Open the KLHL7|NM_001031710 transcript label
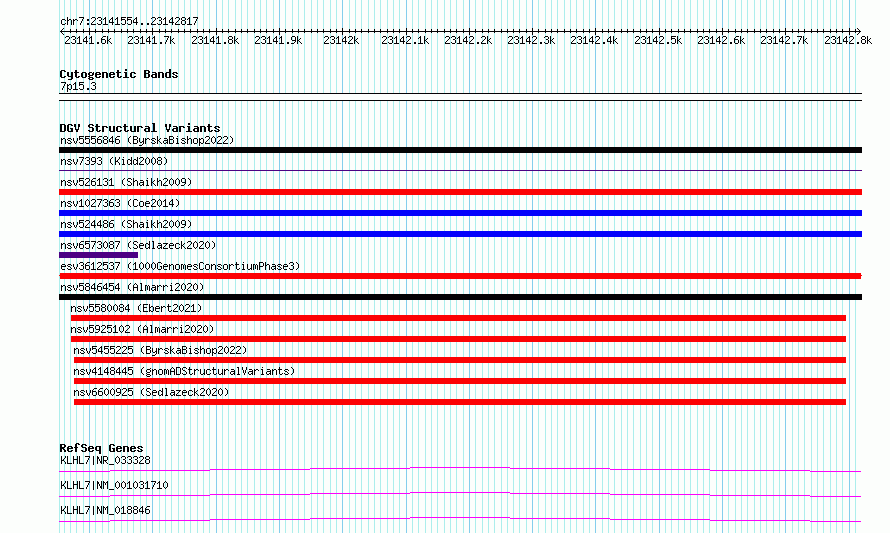 tap(114, 485)
